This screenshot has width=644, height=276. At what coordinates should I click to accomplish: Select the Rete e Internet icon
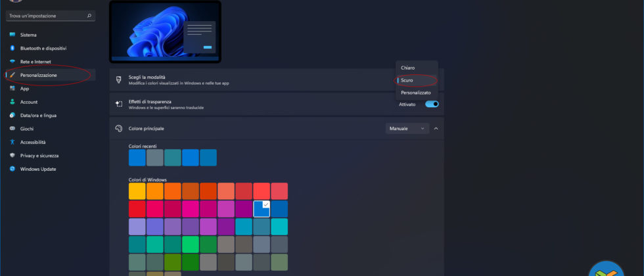click(x=12, y=62)
